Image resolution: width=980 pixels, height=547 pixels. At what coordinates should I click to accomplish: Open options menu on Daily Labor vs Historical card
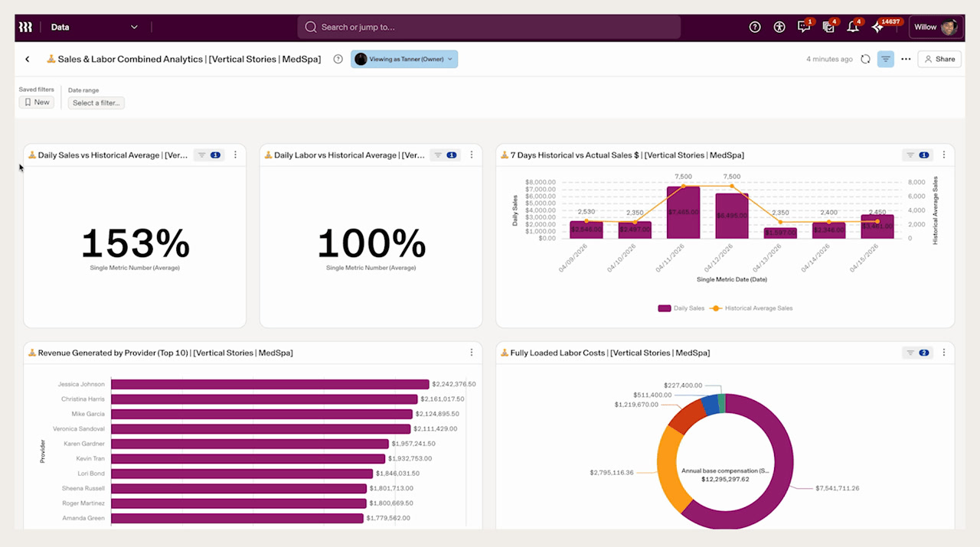point(471,155)
